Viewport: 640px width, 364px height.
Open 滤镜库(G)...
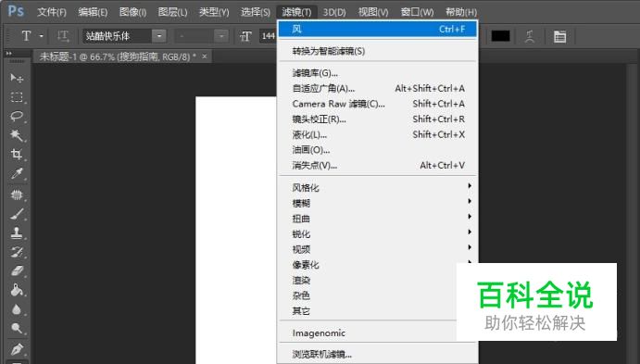[378, 73]
